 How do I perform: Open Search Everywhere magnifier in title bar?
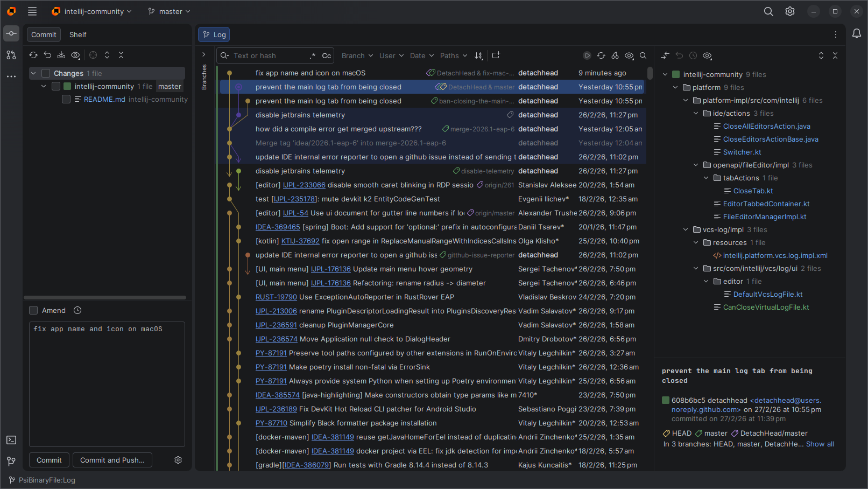coord(768,11)
